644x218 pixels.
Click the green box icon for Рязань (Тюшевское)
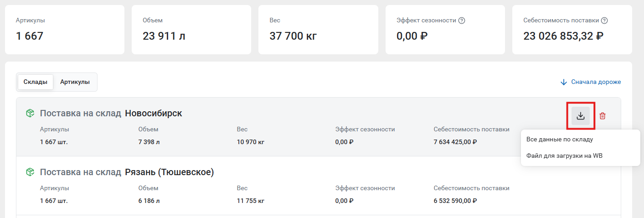coord(30,172)
